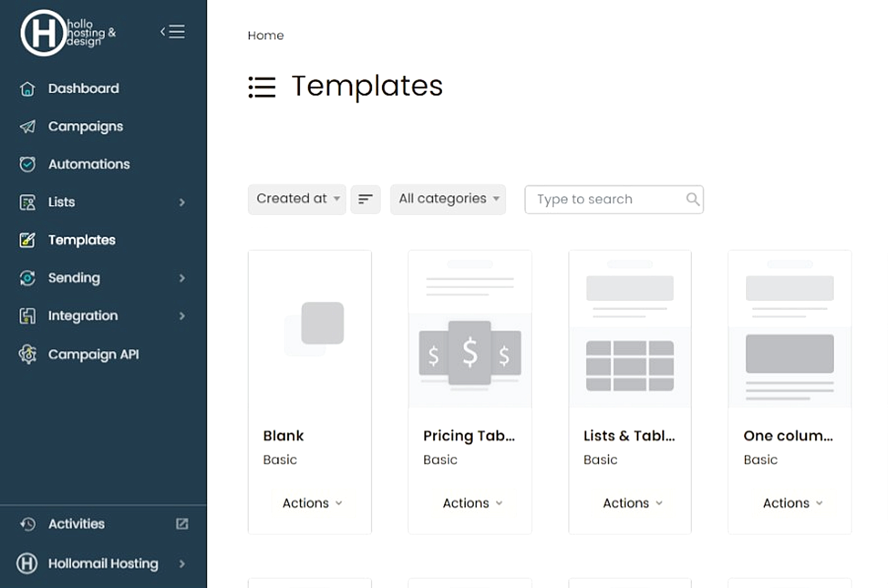Open the Created at sort dropdown

(x=297, y=199)
